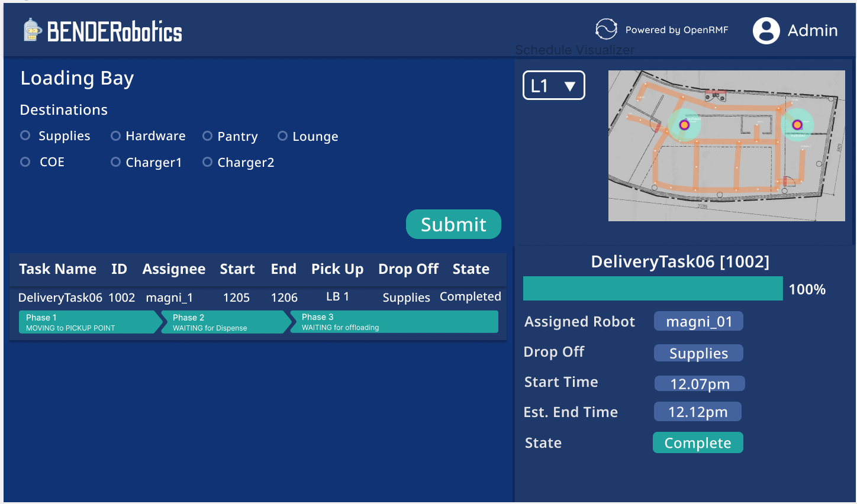Select the Lounge destination option
Screen dimensions: 857x504
tap(283, 135)
